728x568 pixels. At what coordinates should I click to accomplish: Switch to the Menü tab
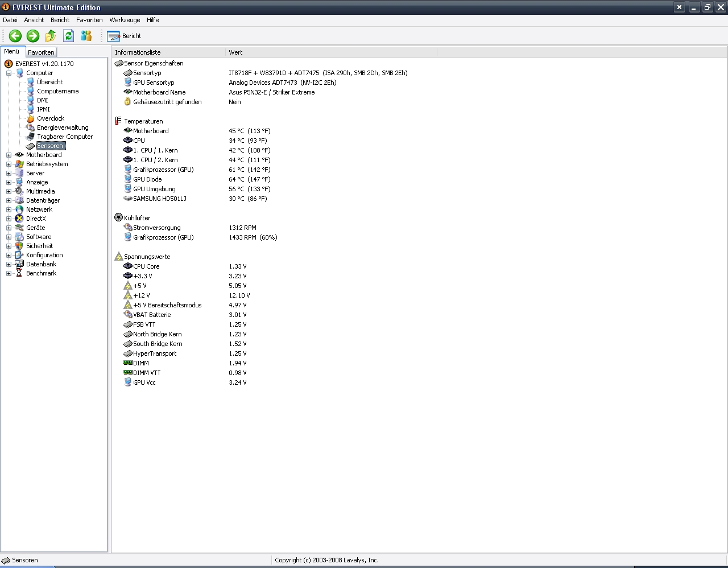click(x=12, y=51)
